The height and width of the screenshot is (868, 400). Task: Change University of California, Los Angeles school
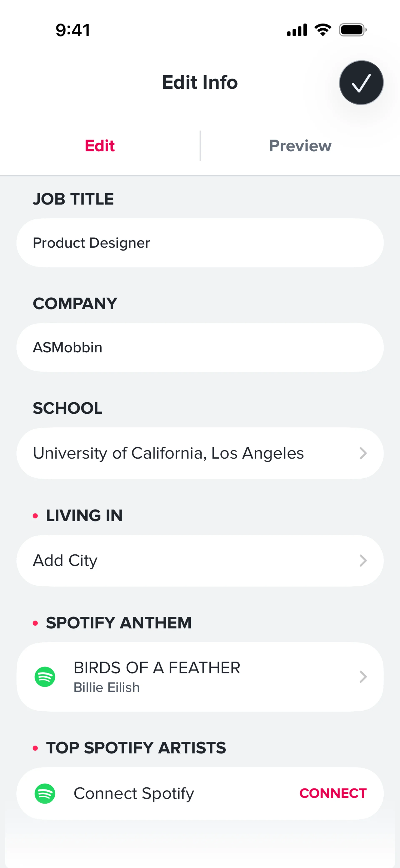tap(168, 453)
